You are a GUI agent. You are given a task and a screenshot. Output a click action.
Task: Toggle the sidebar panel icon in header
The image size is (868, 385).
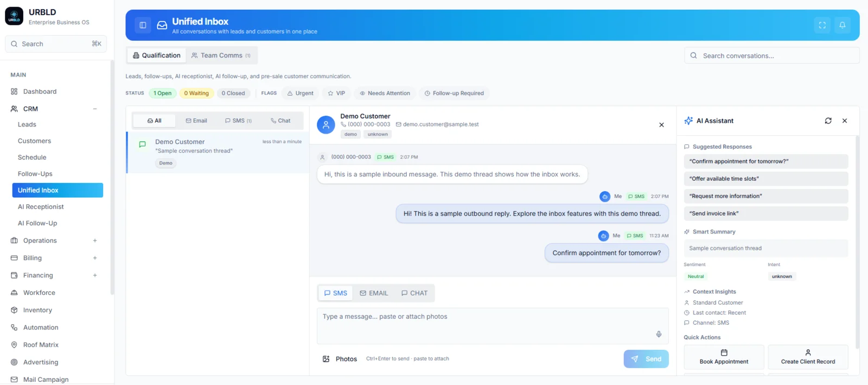click(x=143, y=25)
